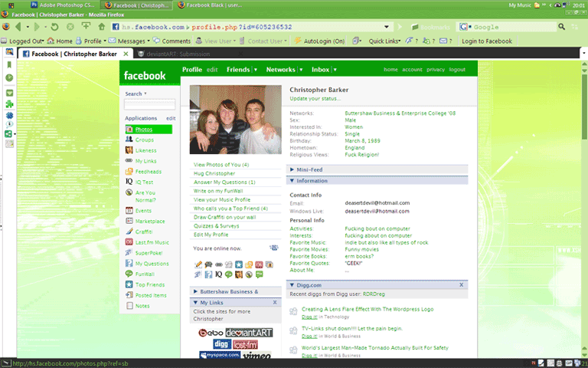Click the search magnifier next to Google box
588x368 pixels.
(x=561, y=27)
